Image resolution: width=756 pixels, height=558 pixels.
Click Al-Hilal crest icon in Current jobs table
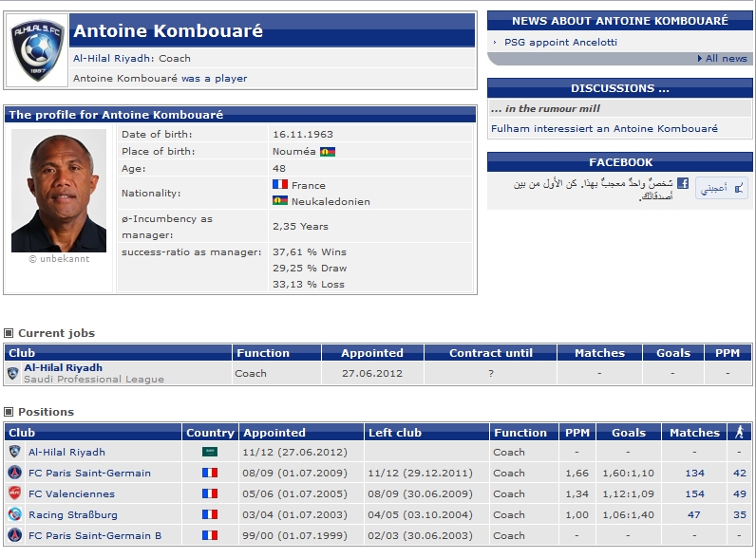[x=13, y=374]
